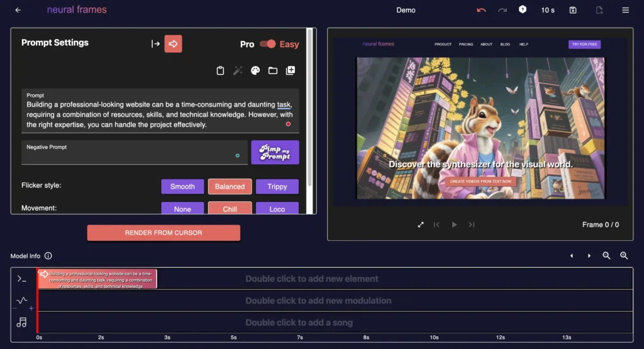Click inside the Prompt text field
The image size is (644, 349).
[x=160, y=111]
